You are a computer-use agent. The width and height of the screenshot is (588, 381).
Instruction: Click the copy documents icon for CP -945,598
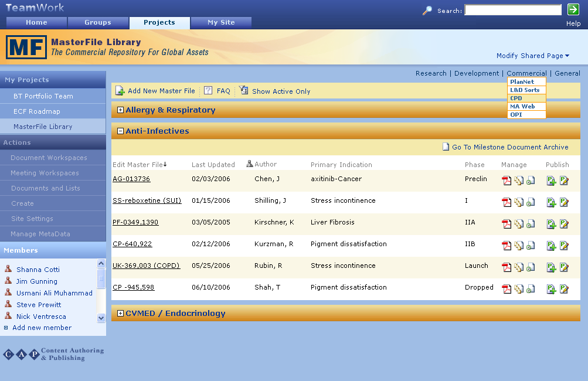(519, 289)
